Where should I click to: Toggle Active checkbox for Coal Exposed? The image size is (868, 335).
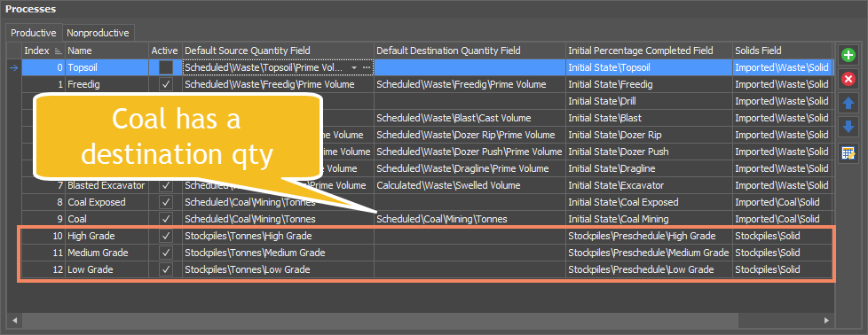pyautogui.click(x=165, y=202)
